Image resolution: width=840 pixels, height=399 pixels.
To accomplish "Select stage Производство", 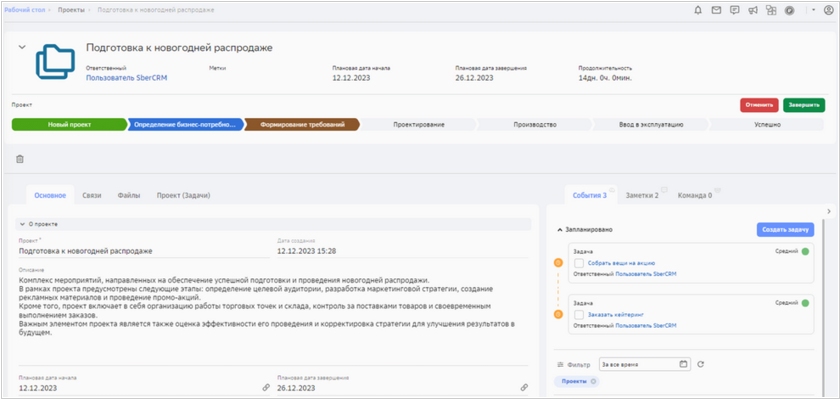I will coord(535,125).
